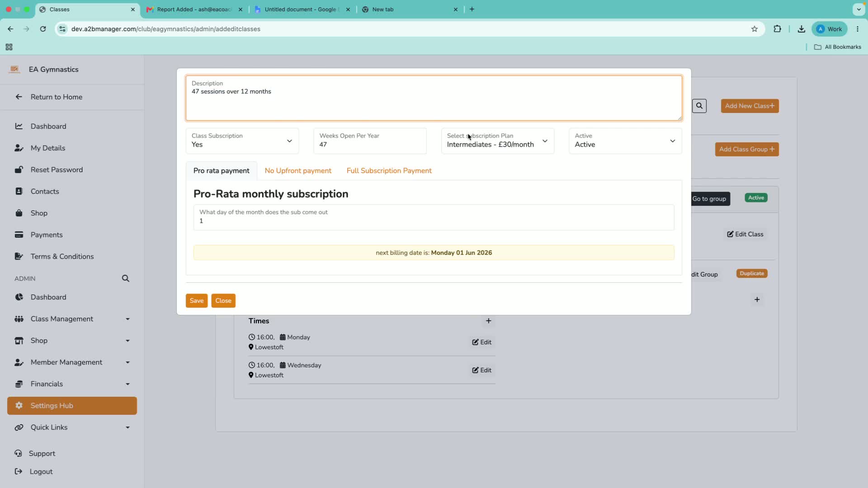Viewport: 868px width, 488px height.
Task: Reload the page with refresh icon
Action: [43, 29]
